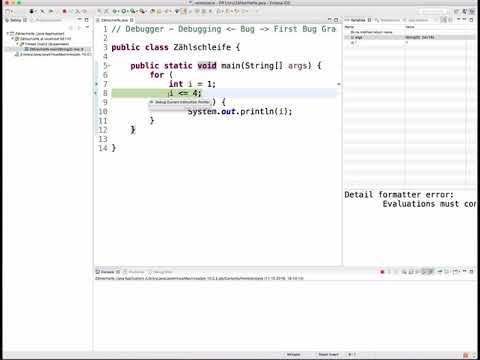Open the Debug tab in the left panel
This screenshot has height=360, width=480.
(16, 20)
